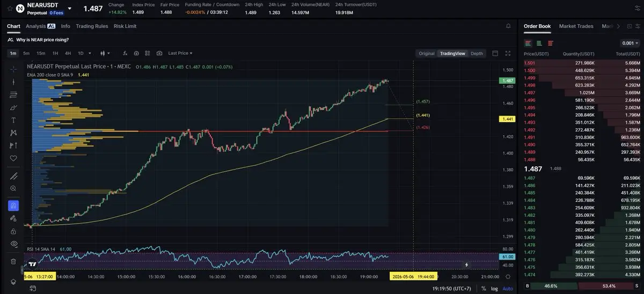The height and width of the screenshot is (294, 644).
Task: Toggle hide all drawings eye icon
Action: pos(13,244)
